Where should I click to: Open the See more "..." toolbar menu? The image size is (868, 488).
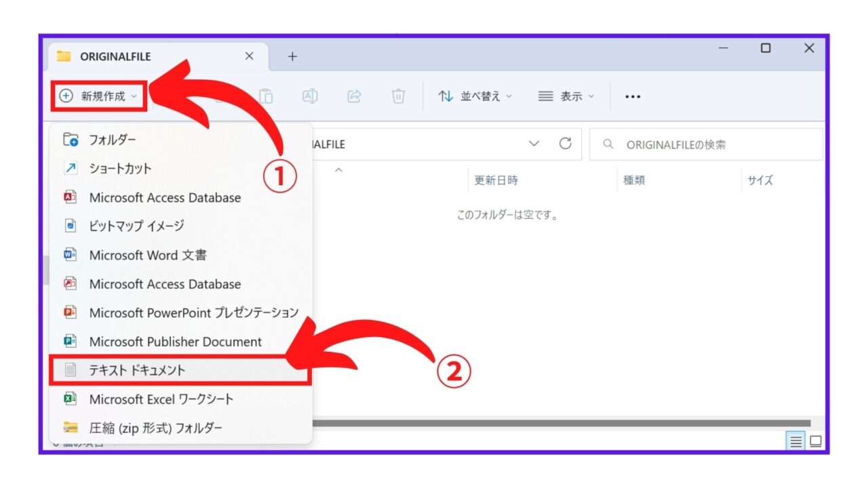point(633,96)
